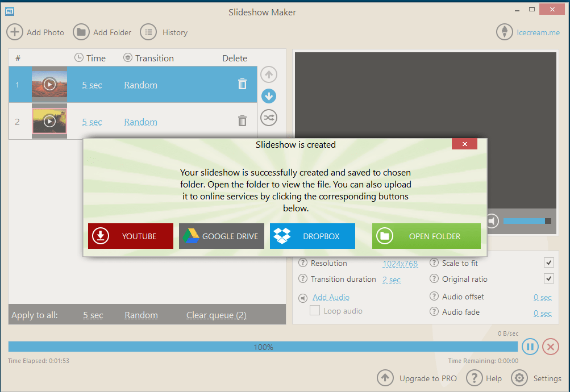The height and width of the screenshot is (392, 570).
Task: Adjust the preview volume slider
Action: tap(529, 221)
